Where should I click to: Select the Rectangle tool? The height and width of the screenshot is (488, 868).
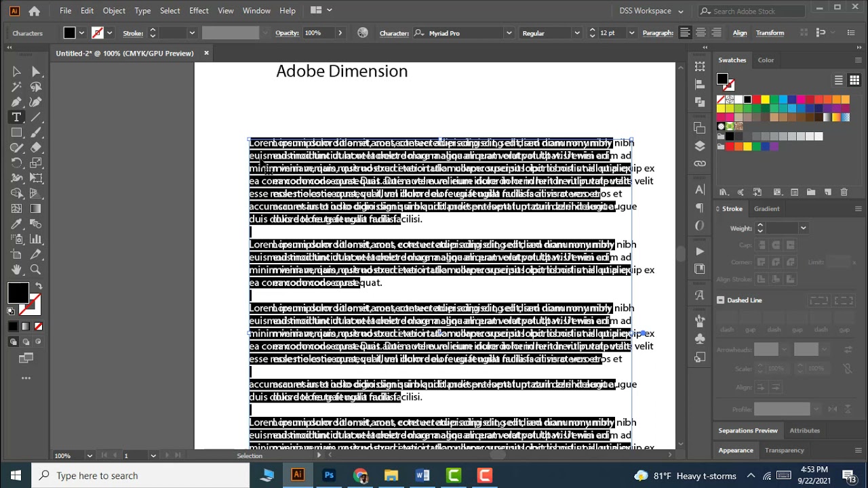16,133
